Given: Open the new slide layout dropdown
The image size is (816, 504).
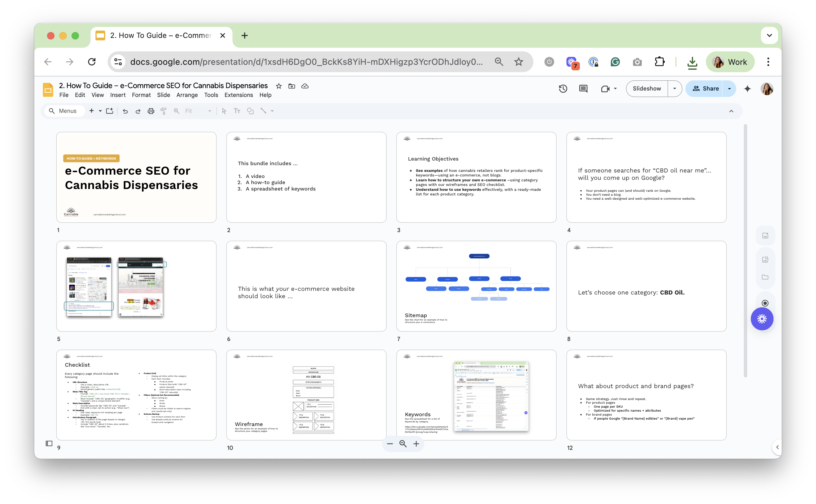Looking at the screenshot, I should pyautogui.click(x=100, y=111).
